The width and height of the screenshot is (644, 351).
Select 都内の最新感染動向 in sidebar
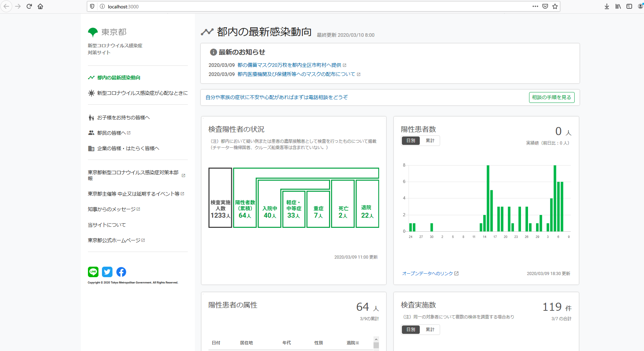point(118,78)
